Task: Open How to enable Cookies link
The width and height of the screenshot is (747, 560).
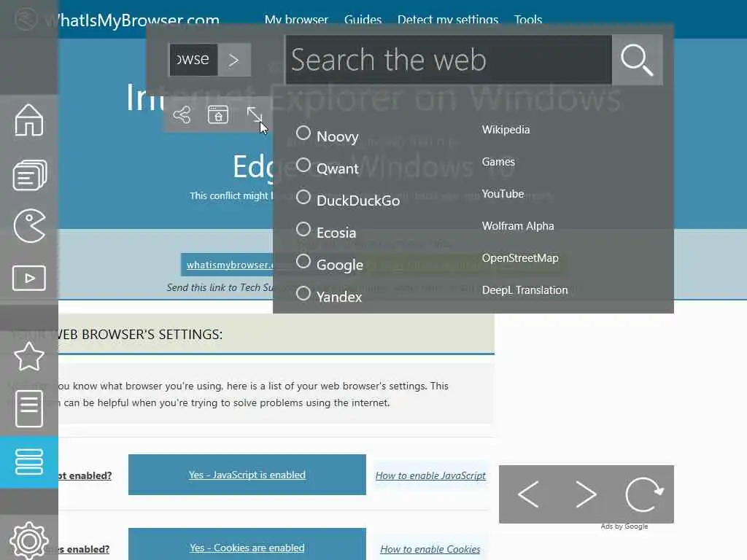Action: coord(430,549)
